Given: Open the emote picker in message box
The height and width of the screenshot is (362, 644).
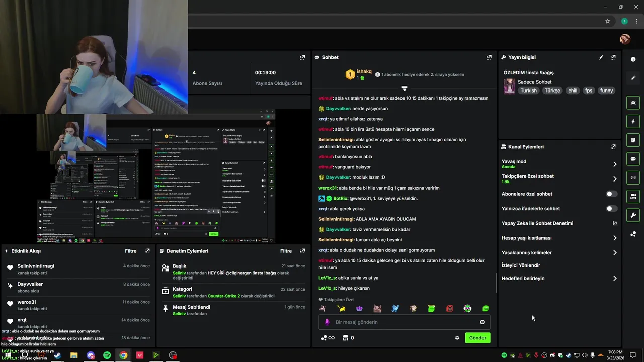Looking at the screenshot, I should click(482, 322).
